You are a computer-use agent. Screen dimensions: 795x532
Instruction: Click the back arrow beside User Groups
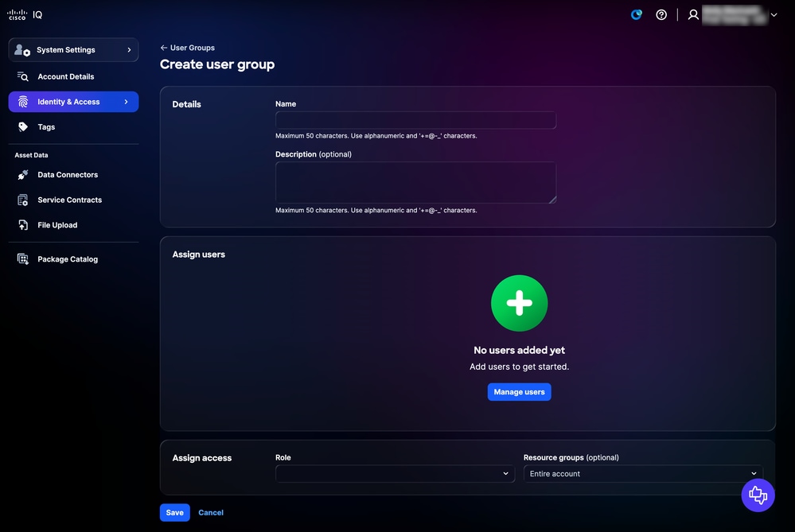click(163, 48)
